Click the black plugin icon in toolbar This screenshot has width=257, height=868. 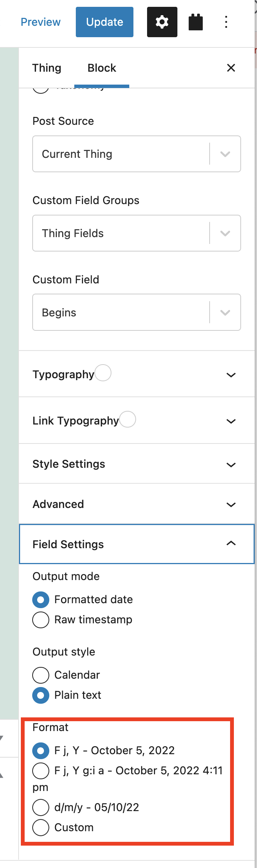click(196, 22)
